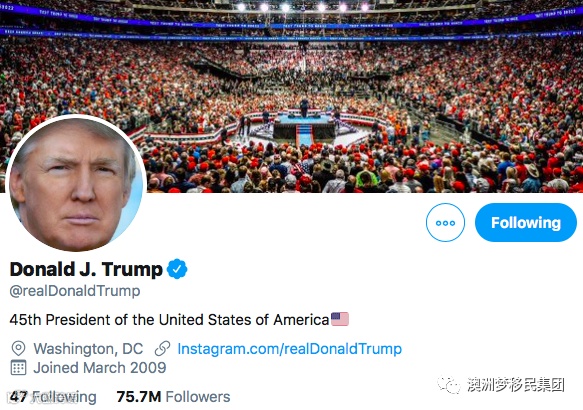Click the Joined March 2009 text
This screenshot has width=583, height=410.
click(x=100, y=368)
